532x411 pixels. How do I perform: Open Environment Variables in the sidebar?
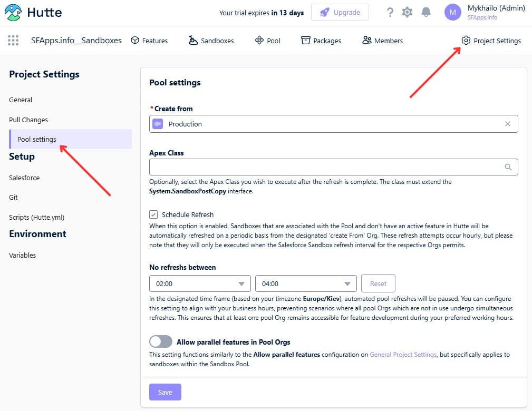click(22, 255)
